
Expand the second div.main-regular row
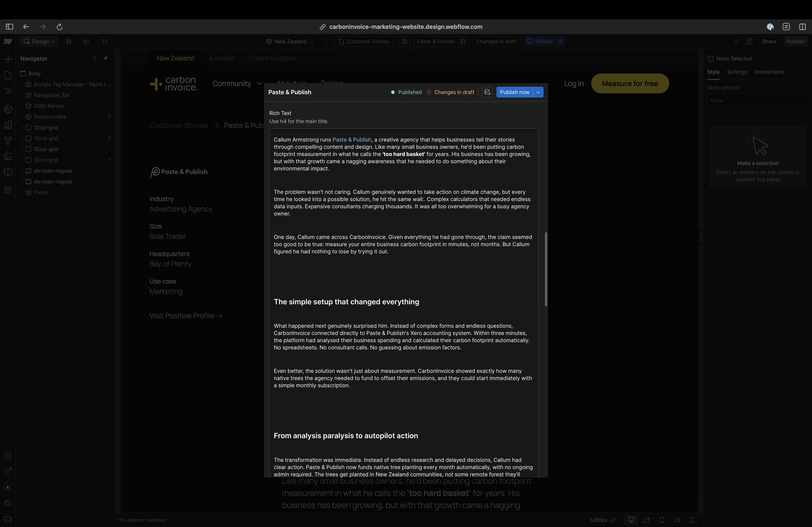(22, 182)
